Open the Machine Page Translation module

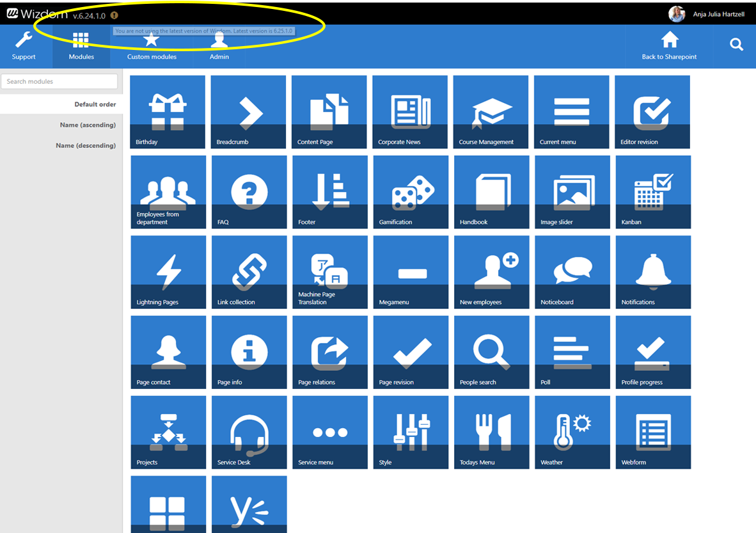(330, 272)
